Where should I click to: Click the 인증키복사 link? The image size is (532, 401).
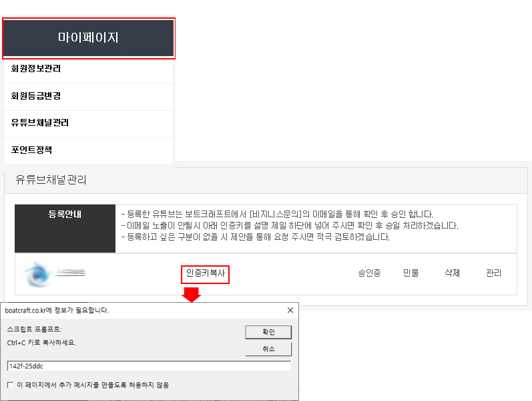206,273
